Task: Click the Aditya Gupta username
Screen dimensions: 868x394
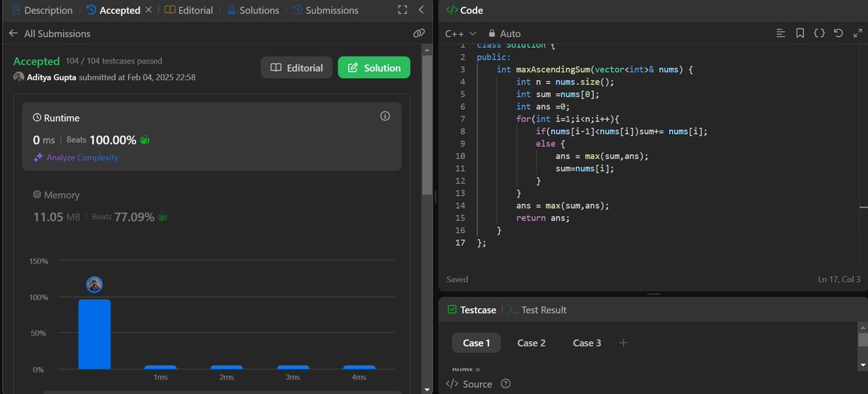Action: point(51,77)
